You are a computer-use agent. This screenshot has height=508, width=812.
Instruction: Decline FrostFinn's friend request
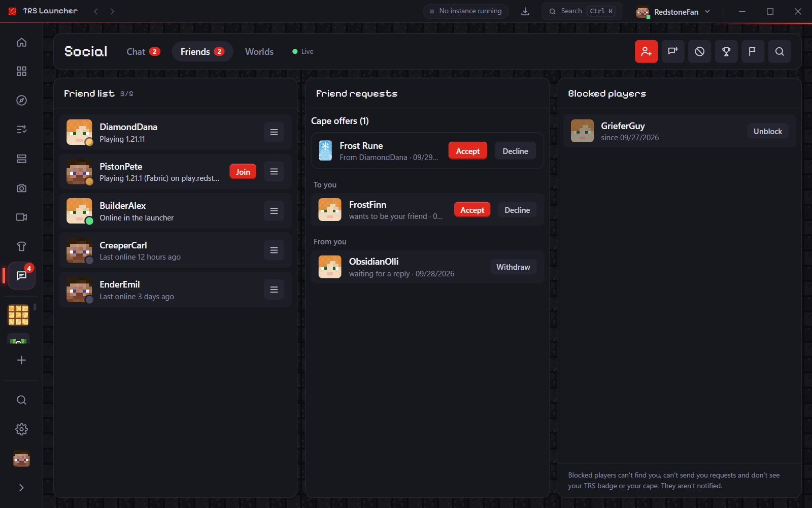[x=517, y=210]
